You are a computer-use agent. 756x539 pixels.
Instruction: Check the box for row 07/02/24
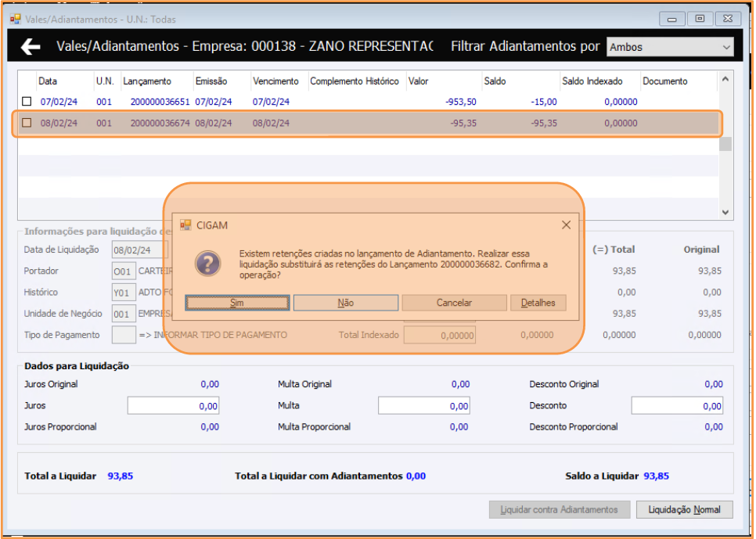click(x=27, y=102)
